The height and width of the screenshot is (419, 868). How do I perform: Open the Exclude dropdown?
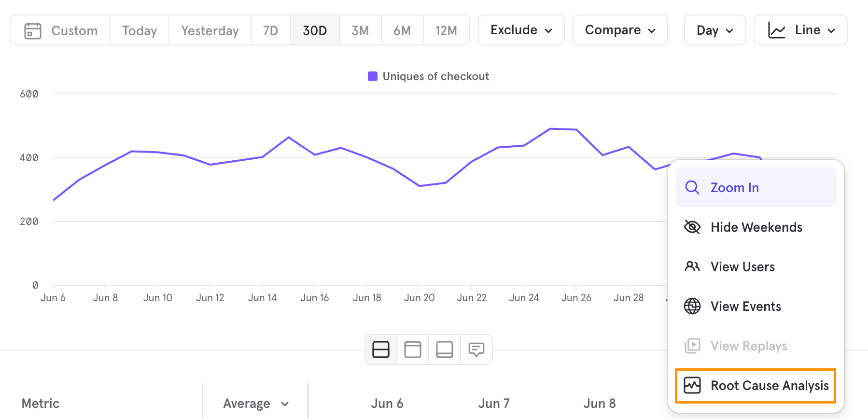521,30
